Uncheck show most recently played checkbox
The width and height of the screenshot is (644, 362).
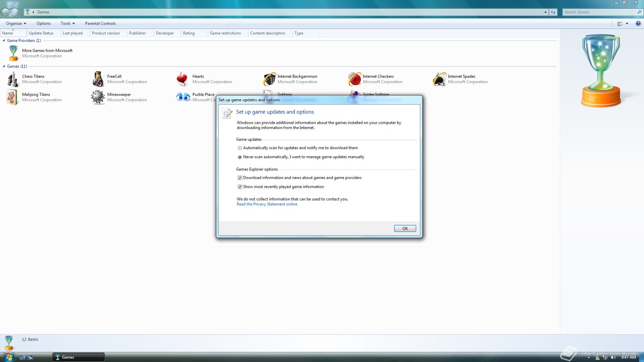pyautogui.click(x=240, y=187)
